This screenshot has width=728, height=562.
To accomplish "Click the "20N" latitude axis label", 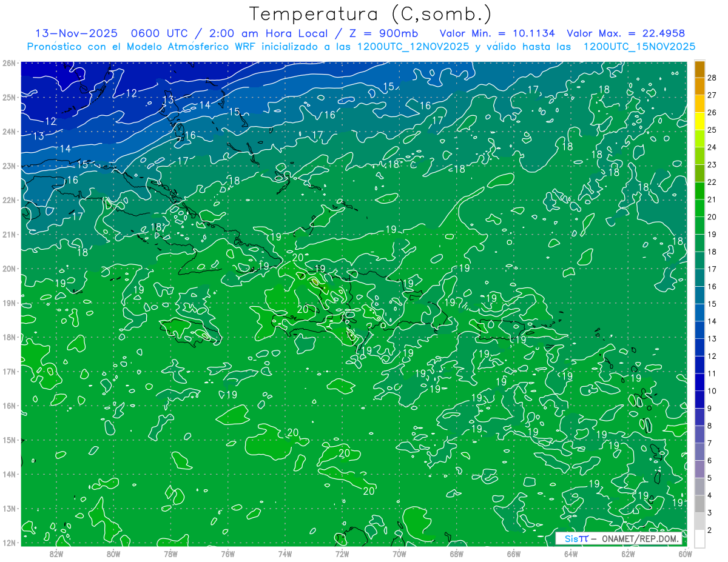I will point(8,269).
